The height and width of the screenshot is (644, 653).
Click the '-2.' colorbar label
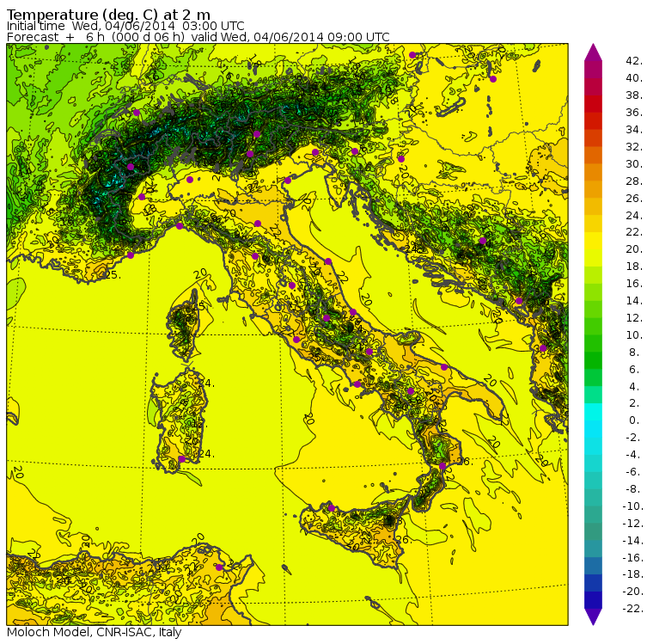click(633, 438)
